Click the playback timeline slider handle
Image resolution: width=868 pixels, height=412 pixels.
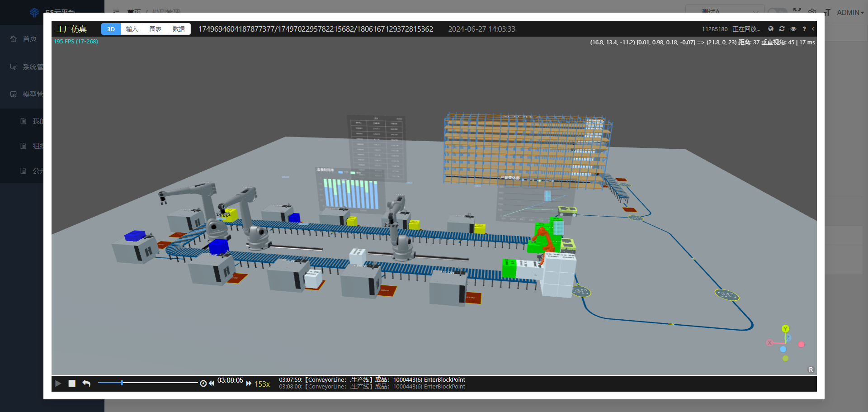pos(122,383)
